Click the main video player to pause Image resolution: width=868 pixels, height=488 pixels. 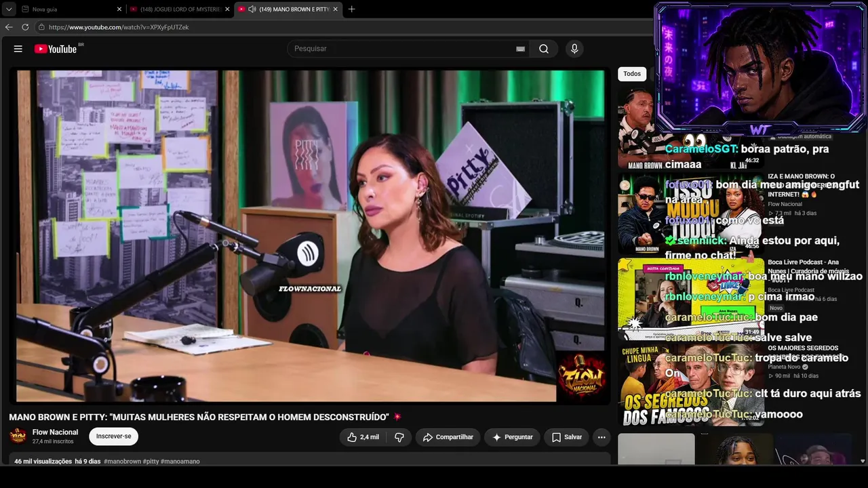[x=310, y=236]
